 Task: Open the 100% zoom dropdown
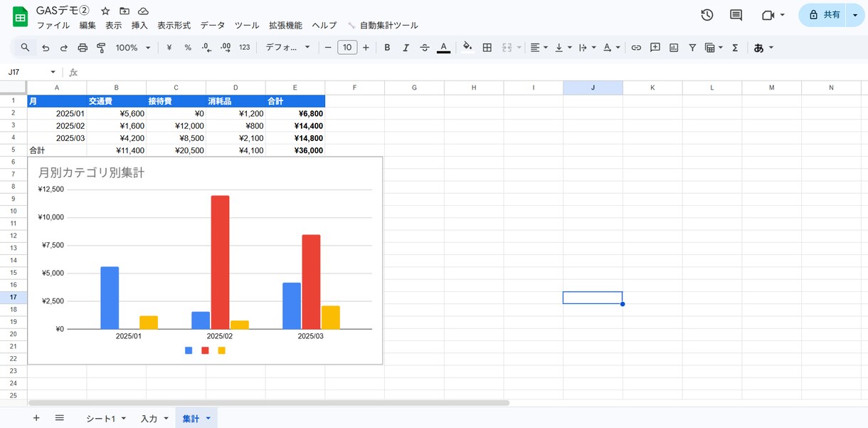coord(133,48)
